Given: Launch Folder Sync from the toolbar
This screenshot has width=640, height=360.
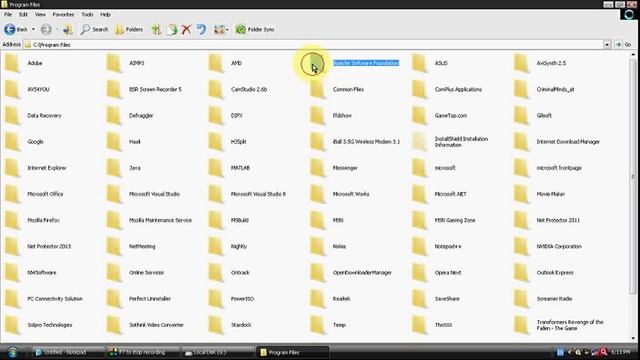Looking at the screenshot, I should (255, 29).
